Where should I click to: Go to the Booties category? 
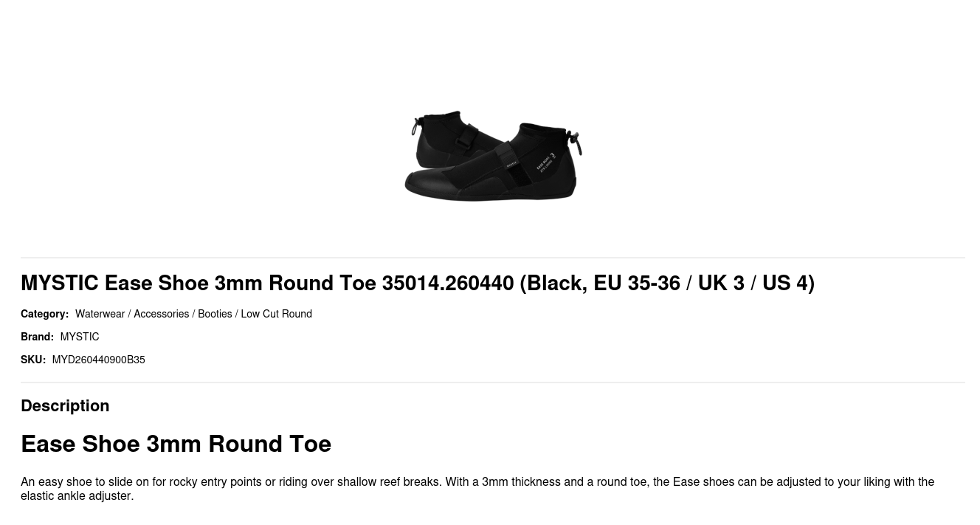click(x=215, y=314)
